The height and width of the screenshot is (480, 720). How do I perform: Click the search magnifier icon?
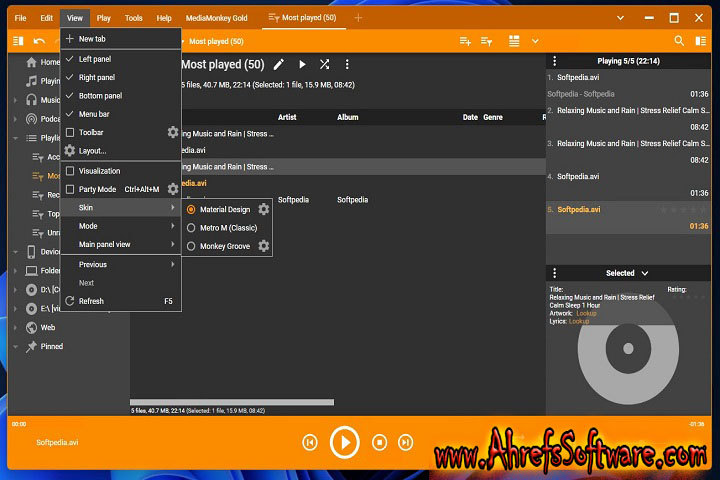[679, 41]
